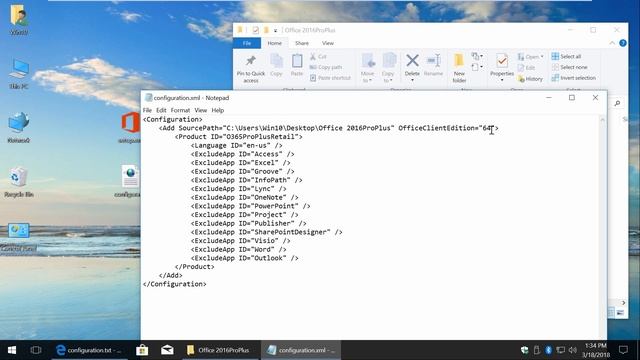Click the Windows Start button
The height and width of the screenshot is (360, 640).
pyautogui.click(x=12, y=350)
